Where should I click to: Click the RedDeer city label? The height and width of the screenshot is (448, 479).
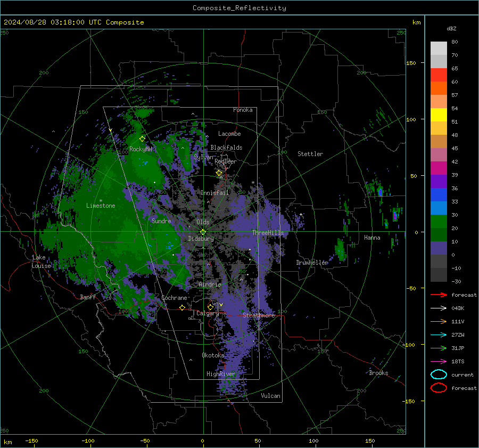[x=226, y=161]
